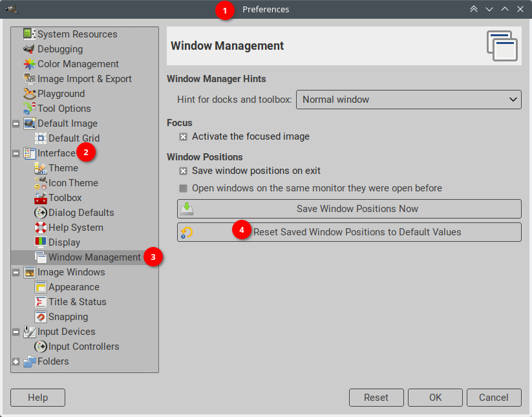Screen dimensions: 532x417
Task: Click the Title & Status icon
Action: pos(40,302)
